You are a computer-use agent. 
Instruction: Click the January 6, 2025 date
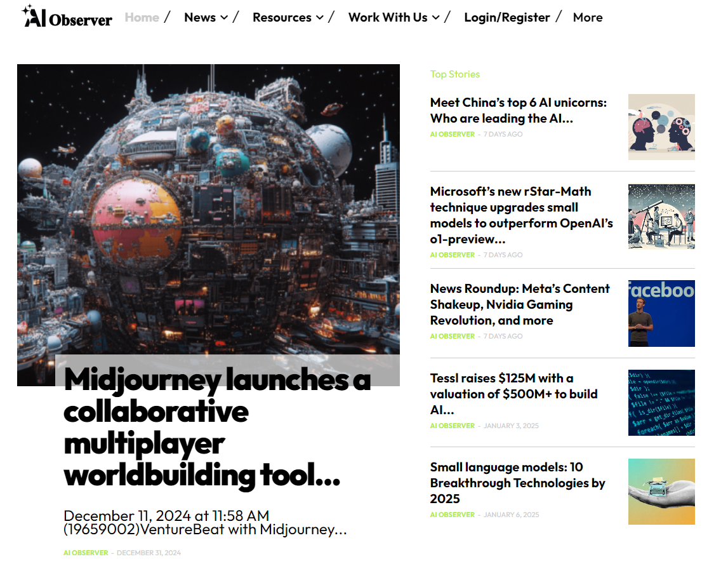tap(511, 515)
